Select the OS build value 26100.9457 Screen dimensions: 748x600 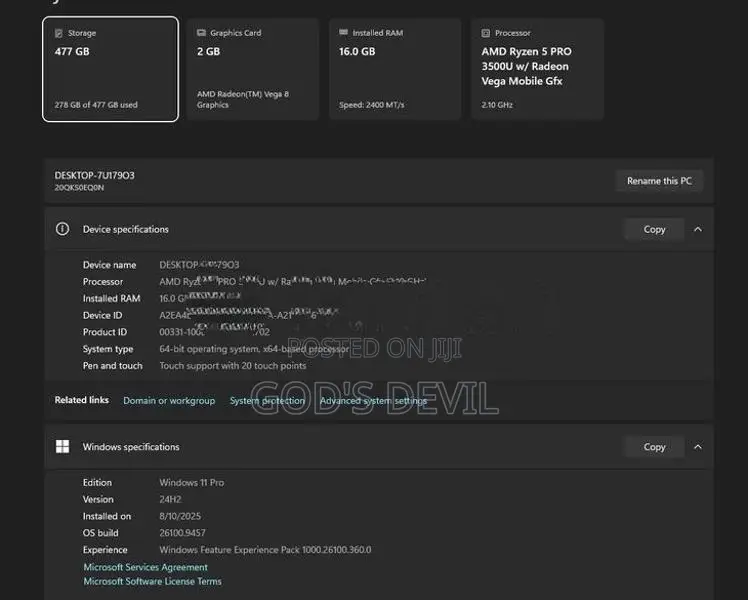pyautogui.click(x=182, y=533)
